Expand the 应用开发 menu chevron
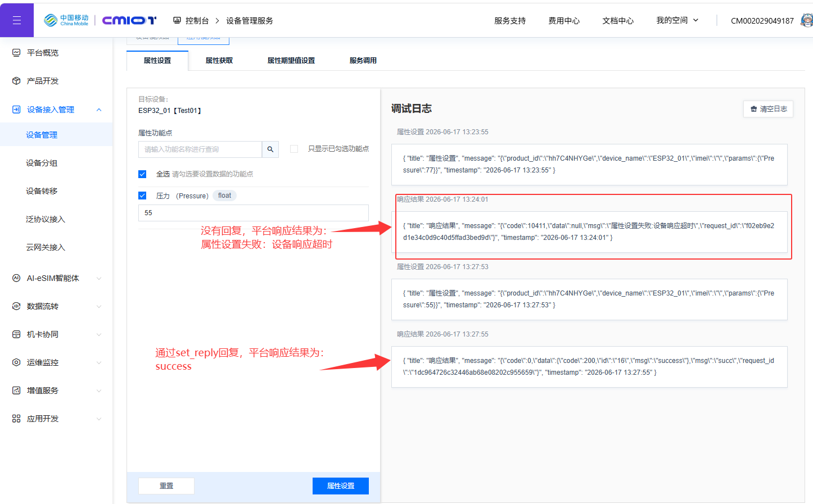This screenshot has height=504, width=813. [x=99, y=419]
